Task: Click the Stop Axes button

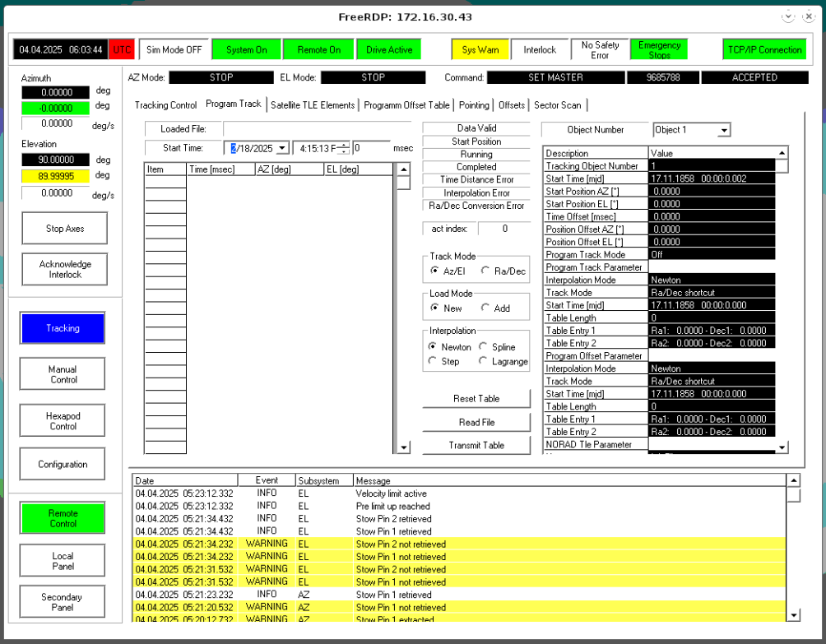Action: [65, 229]
